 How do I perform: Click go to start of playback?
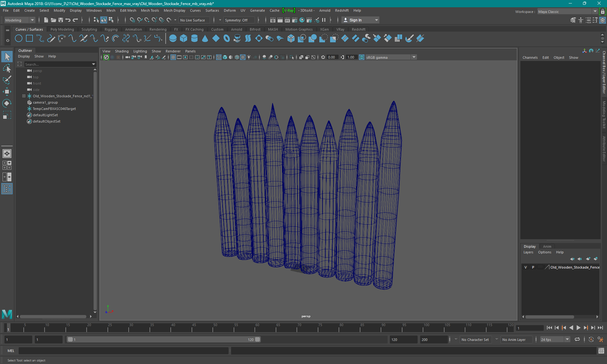click(x=549, y=328)
